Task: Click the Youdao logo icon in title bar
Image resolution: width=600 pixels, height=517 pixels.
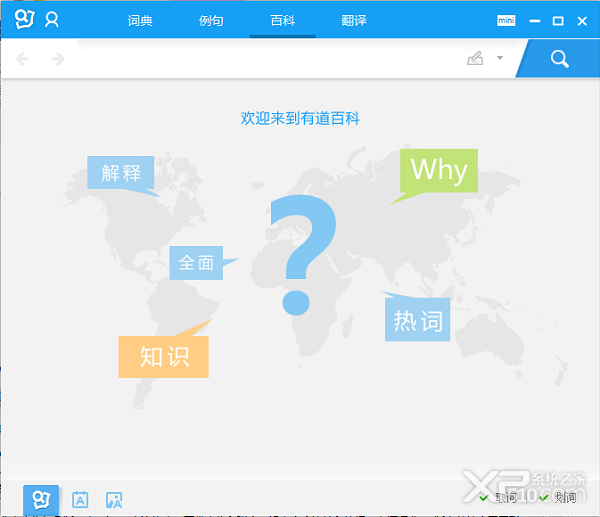Action: tap(24, 19)
